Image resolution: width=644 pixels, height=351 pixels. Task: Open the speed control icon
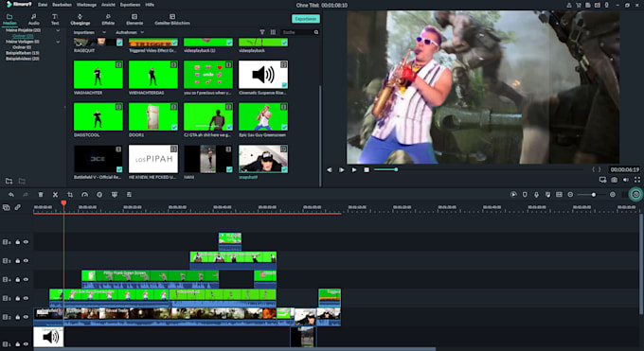(x=84, y=195)
